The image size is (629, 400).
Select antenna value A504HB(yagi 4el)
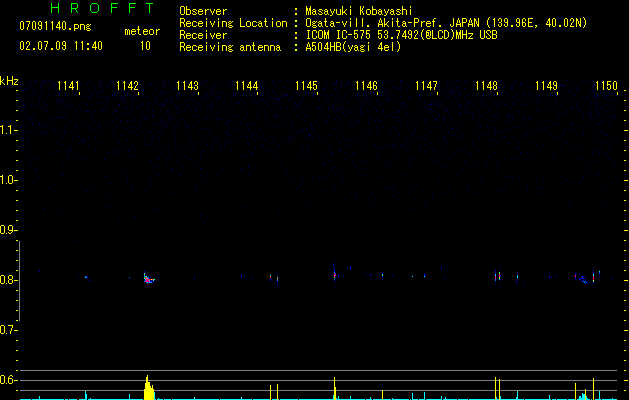[x=353, y=47]
